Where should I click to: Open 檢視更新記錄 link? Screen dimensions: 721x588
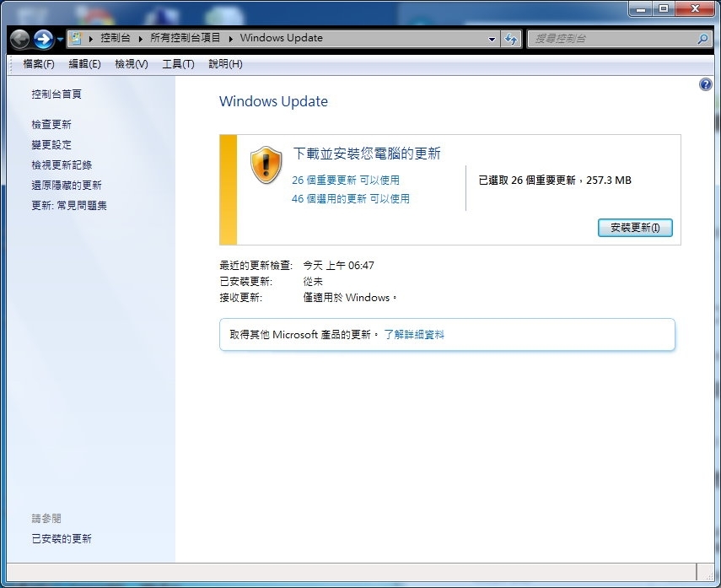62,165
